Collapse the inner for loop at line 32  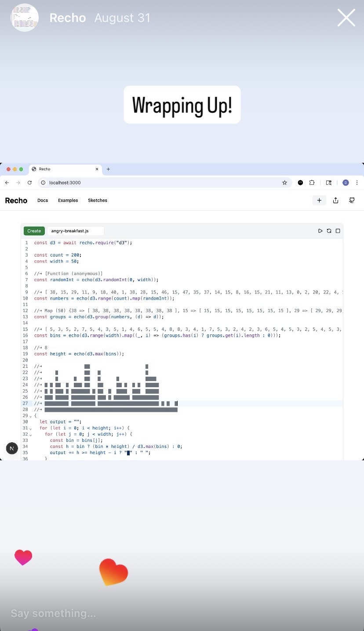pyautogui.click(x=30, y=435)
